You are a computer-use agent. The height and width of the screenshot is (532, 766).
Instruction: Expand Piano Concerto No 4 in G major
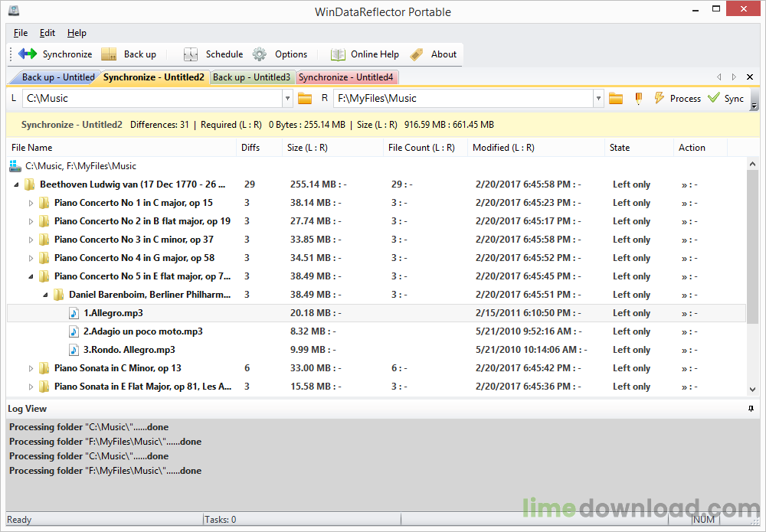point(31,258)
